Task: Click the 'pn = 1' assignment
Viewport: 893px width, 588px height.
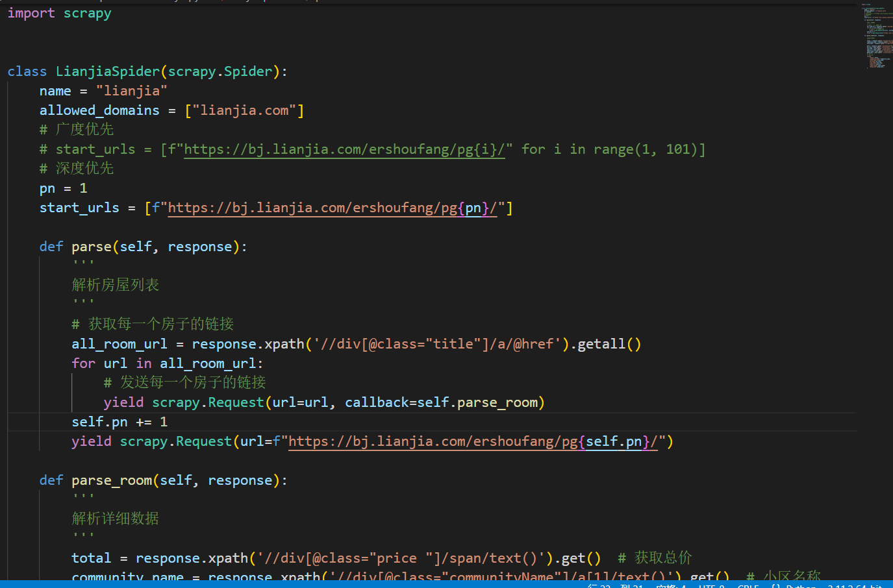Action: click(64, 188)
